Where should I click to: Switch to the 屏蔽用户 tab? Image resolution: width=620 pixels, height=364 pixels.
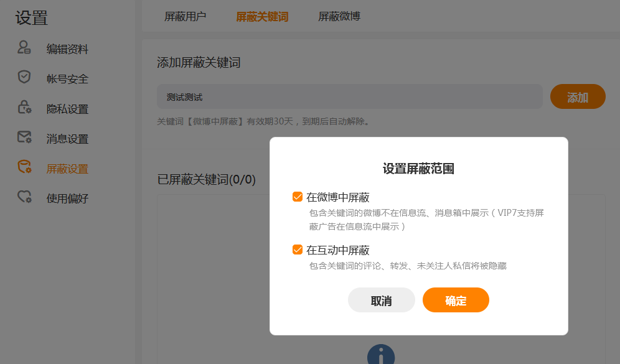tap(185, 16)
